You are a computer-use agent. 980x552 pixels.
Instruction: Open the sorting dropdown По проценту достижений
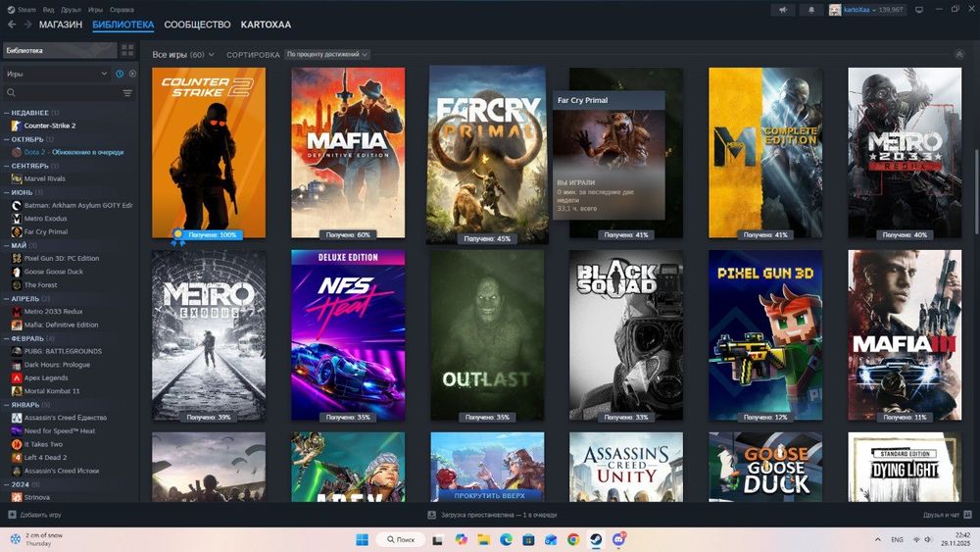tap(327, 54)
